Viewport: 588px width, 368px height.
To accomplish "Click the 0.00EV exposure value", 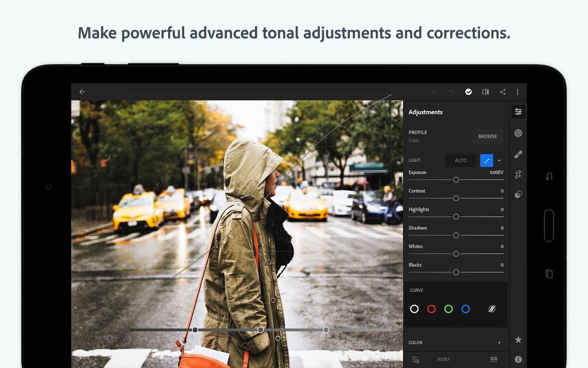I will click(x=497, y=172).
